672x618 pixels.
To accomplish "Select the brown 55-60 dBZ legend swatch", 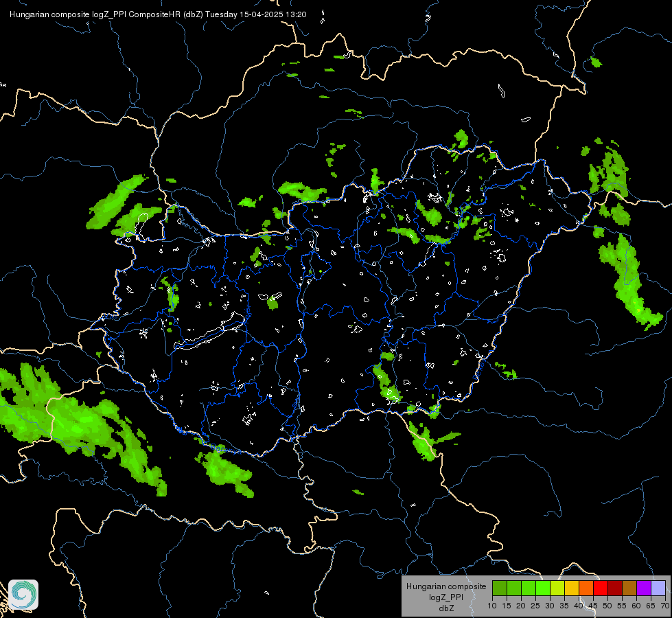I will pyautogui.click(x=629, y=588).
